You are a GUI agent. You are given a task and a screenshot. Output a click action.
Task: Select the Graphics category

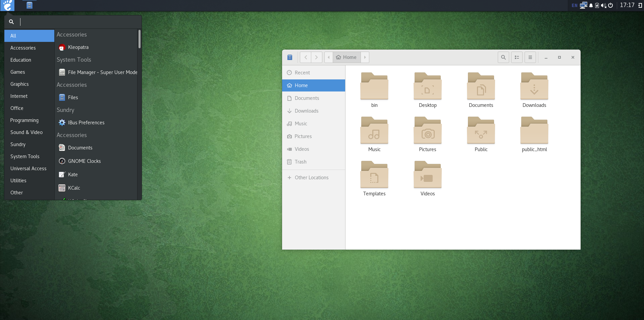[19, 84]
